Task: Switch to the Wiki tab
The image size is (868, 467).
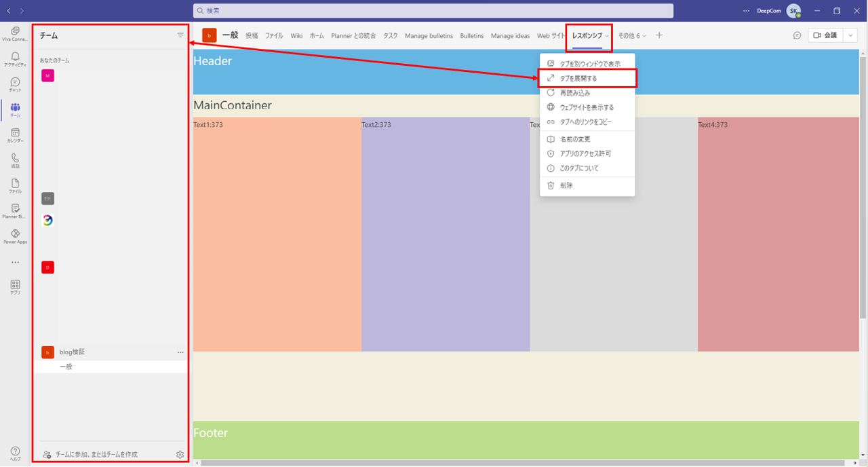Action: 296,35
